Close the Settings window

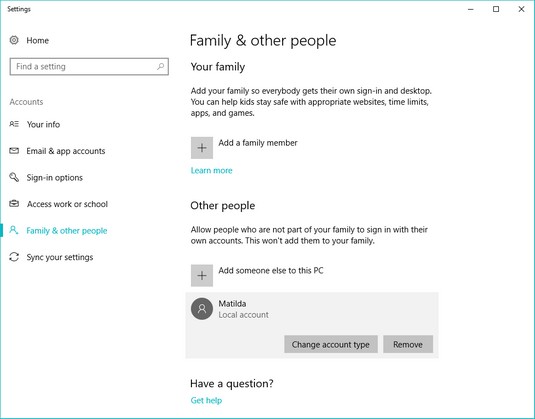pos(521,9)
